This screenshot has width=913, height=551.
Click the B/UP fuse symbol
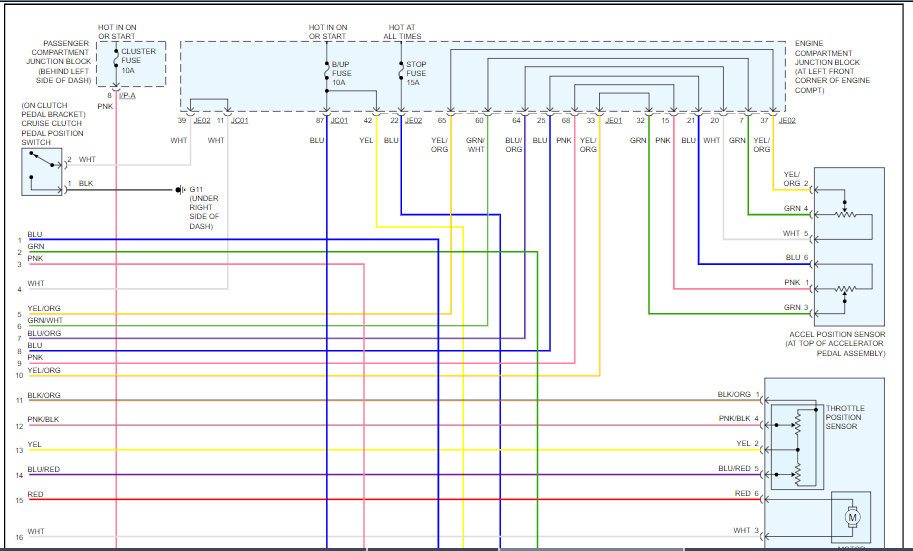click(x=327, y=72)
